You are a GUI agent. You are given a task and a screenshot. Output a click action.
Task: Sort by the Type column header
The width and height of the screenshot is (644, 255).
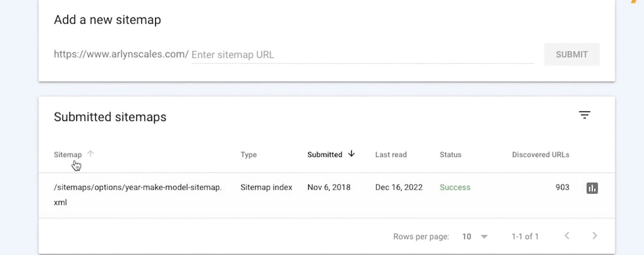coord(248,155)
